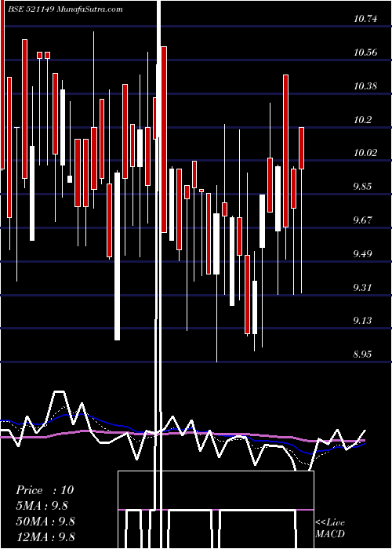Viewport: 392px width, 549px height.
Task: Click the 9.49 price axis label
Action: tap(362, 253)
